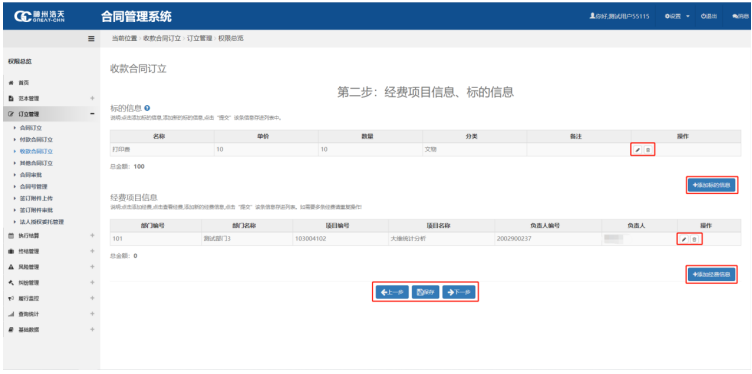This screenshot has width=752, height=374.
Task: Expand 终结管理 with its plus sign
Action: tap(92, 251)
